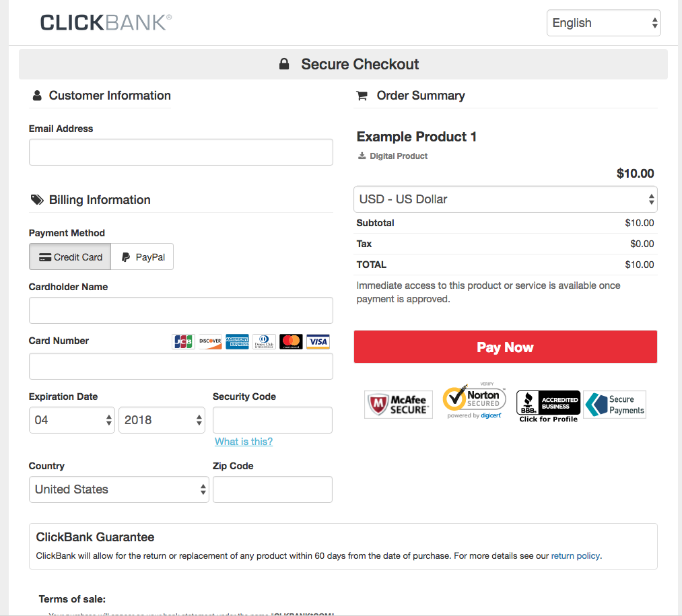The image size is (682, 616).
Task: Click the American Express card icon
Action: coord(237,341)
